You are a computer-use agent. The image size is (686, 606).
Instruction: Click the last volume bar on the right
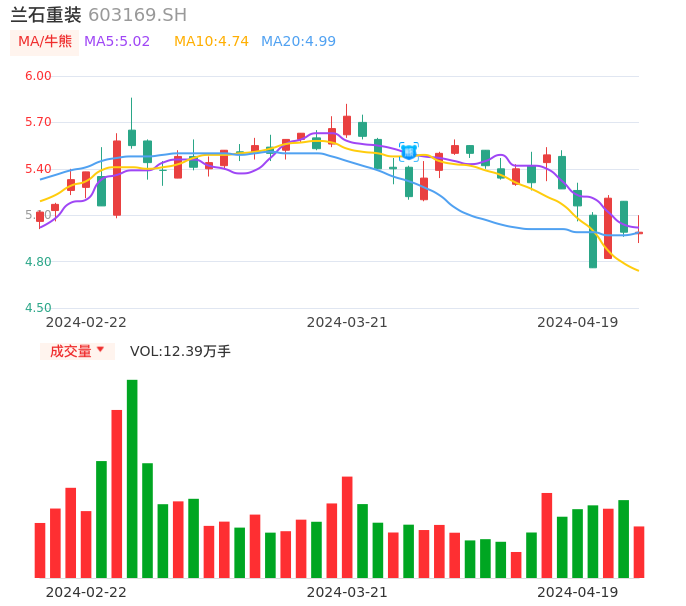tap(639, 552)
